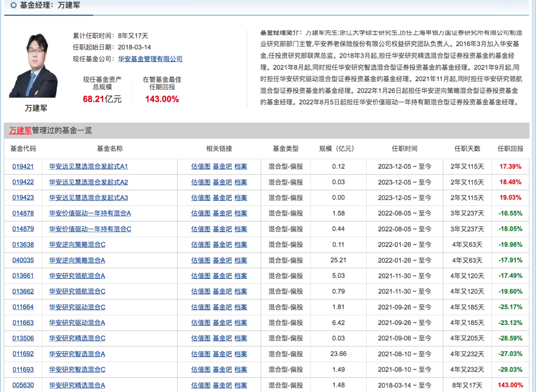
Task: Open 基金吧 for 华安研究领航混合A
Action: click(x=222, y=276)
